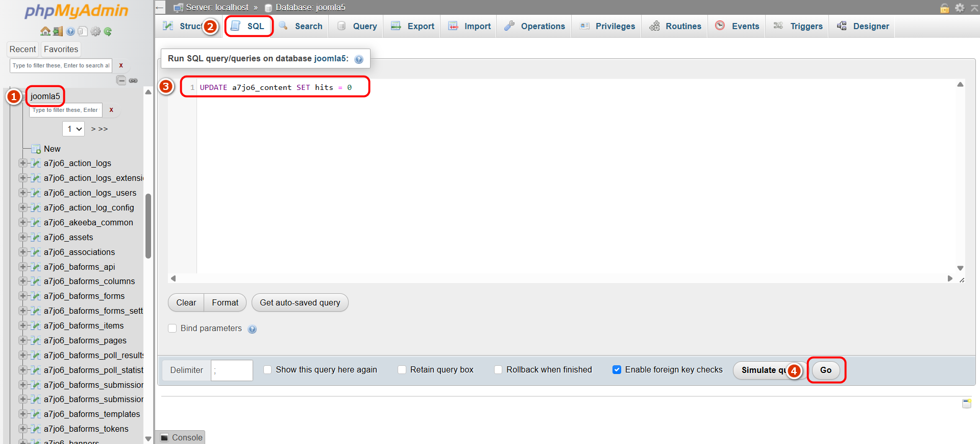This screenshot has width=980, height=444.
Task: Clear the joomla5 table filter with X
Action: pos(111,110)
